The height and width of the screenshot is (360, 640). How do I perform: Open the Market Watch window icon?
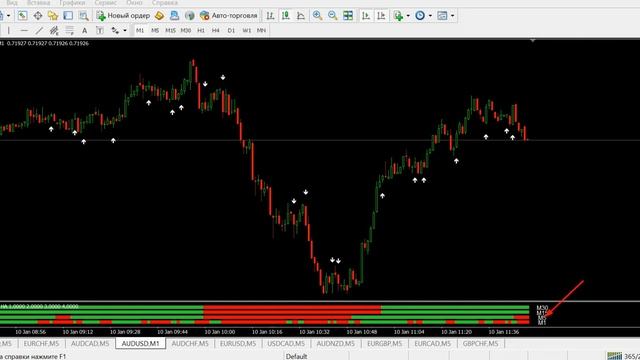point(22,16)
